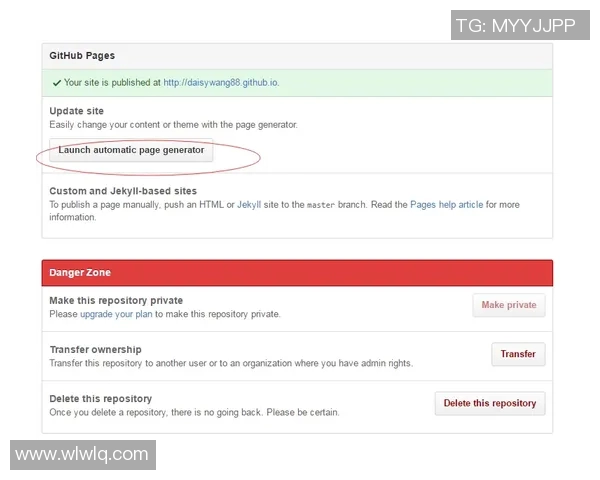600x480 pixels.
Task: Launch automatic page generator
Action: (131, 151)
